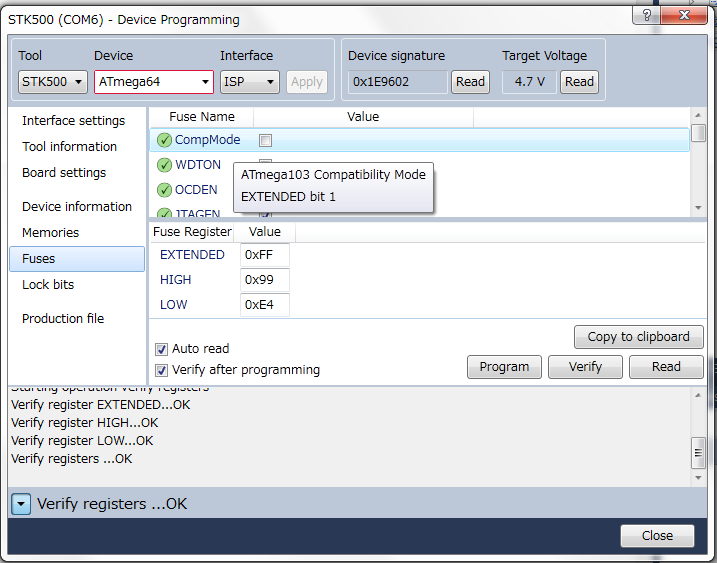Click the green check icon beside CompMode
This screenshot has width=717, height=563.
(164, 140)
